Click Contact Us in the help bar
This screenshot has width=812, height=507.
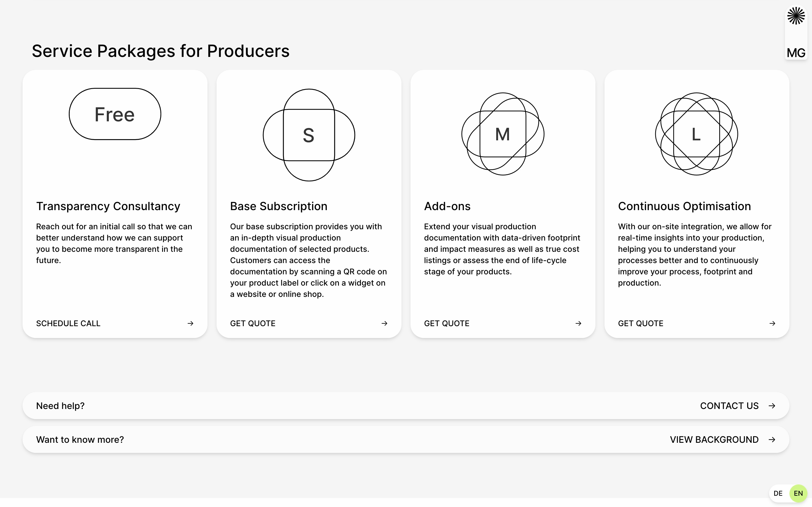[x=729, y=406]
